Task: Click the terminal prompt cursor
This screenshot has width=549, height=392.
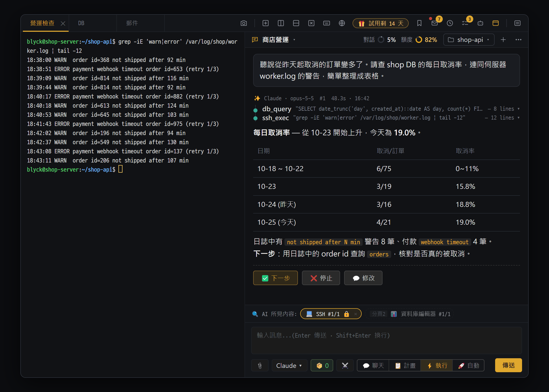Action: pos(120,169)
